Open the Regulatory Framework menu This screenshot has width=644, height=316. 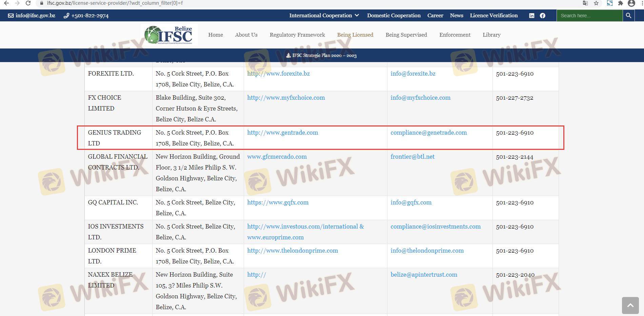297,35
